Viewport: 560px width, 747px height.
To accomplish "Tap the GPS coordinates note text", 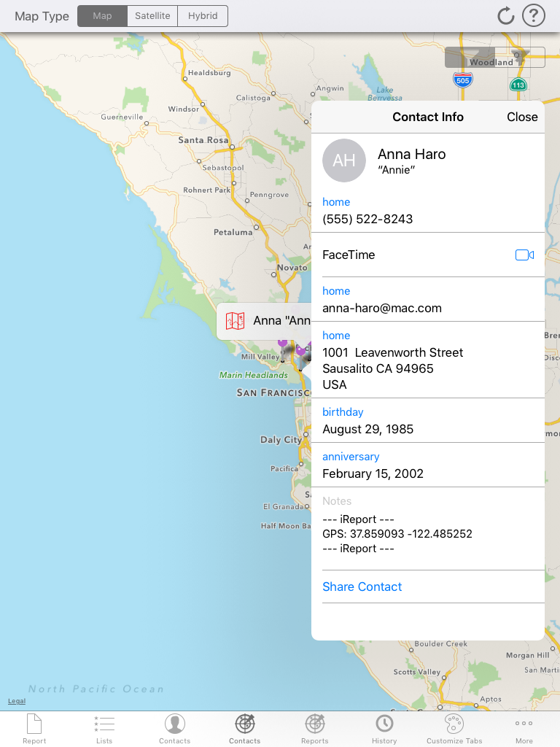I will [x=397, y=533].
